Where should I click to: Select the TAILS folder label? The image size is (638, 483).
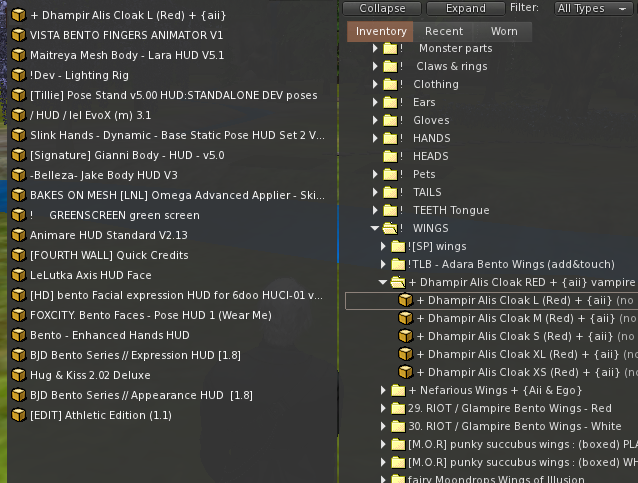tap(427, 192)
